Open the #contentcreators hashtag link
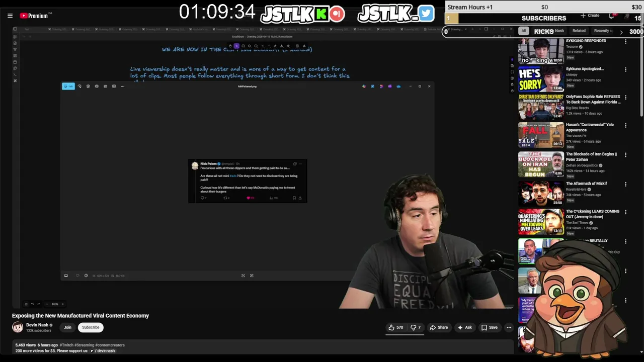 110,345
